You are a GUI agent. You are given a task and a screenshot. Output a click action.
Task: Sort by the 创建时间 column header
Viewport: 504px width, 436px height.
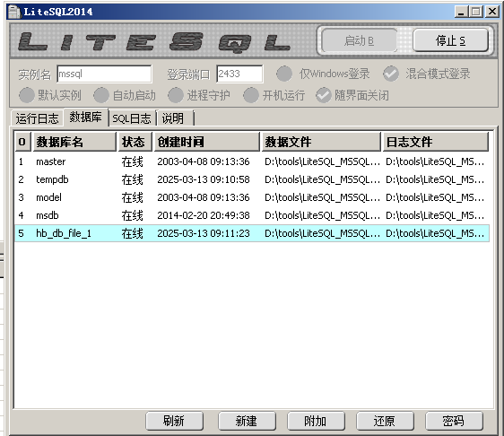point(206,142)
